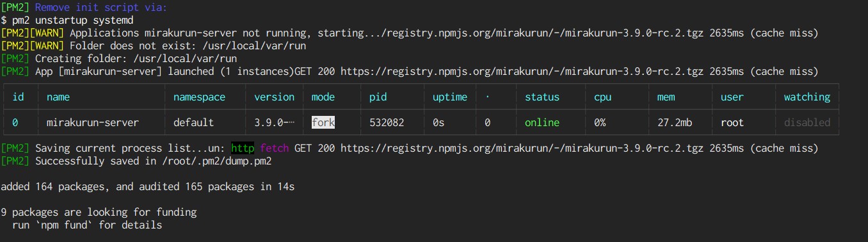Click 'added 164 packages, and audited 165' line
Screen dimensions: 868x242
[147, 187]
